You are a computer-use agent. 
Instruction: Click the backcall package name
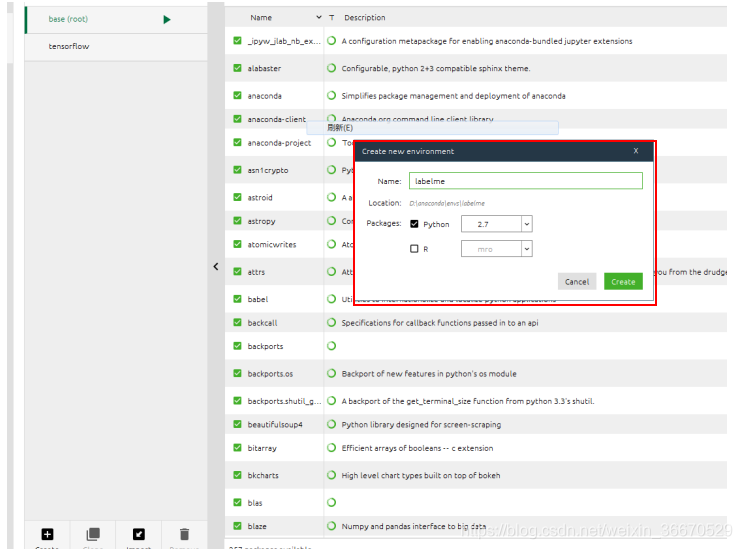coord(262,323)
